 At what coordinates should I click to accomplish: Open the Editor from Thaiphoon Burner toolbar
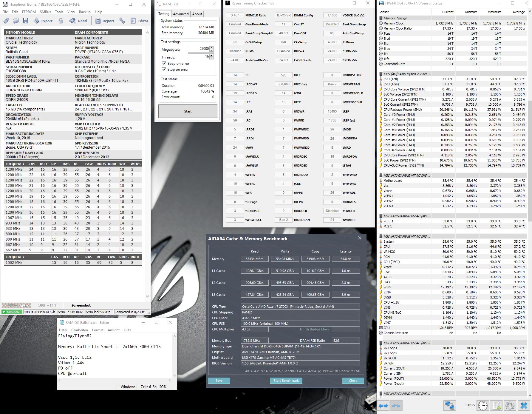coord(139,21)
